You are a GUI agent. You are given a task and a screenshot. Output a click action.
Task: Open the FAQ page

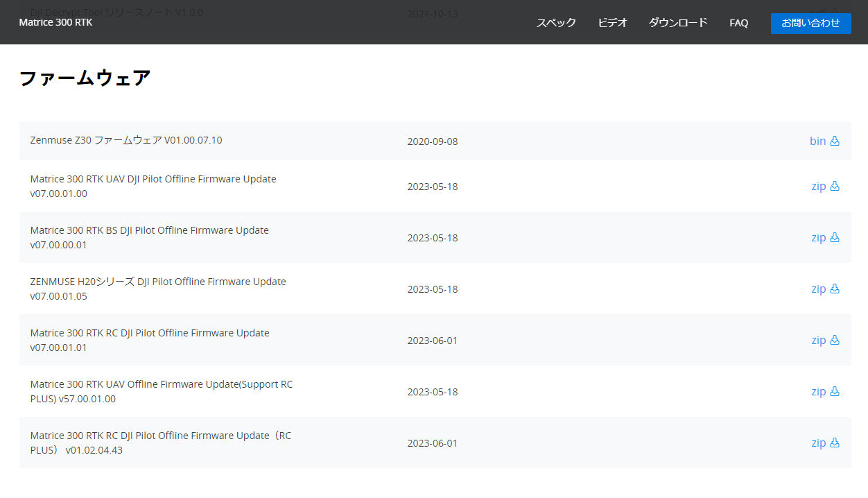click(x=738, y=23)
